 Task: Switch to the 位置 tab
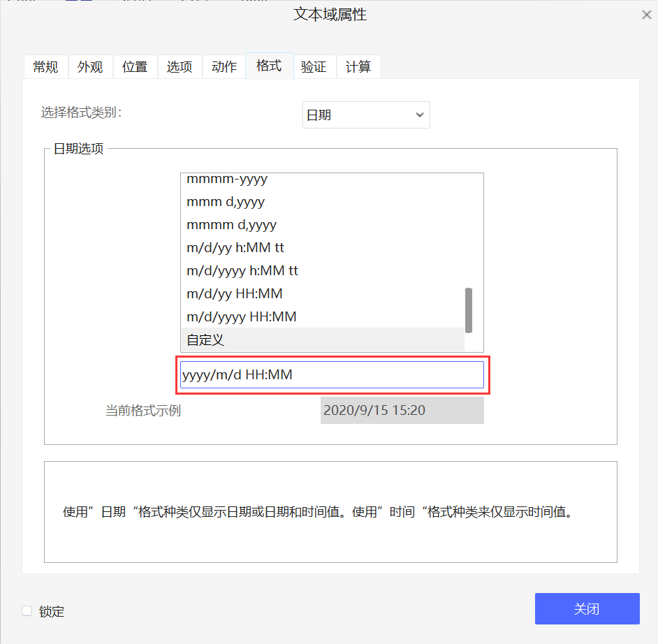point(135,66)
